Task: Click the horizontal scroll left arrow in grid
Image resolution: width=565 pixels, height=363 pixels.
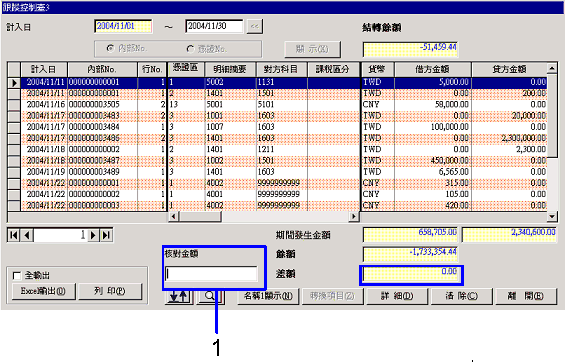Action: click(x=173, y=216)
